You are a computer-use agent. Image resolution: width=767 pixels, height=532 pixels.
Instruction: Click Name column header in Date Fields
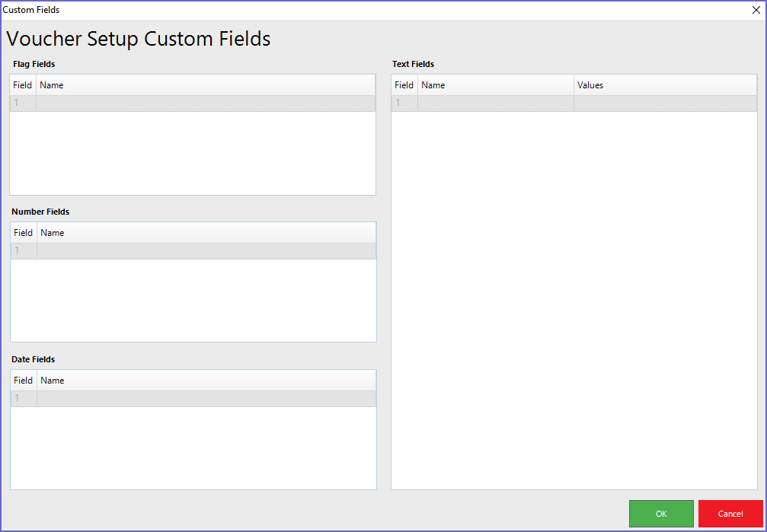point(206,381)
